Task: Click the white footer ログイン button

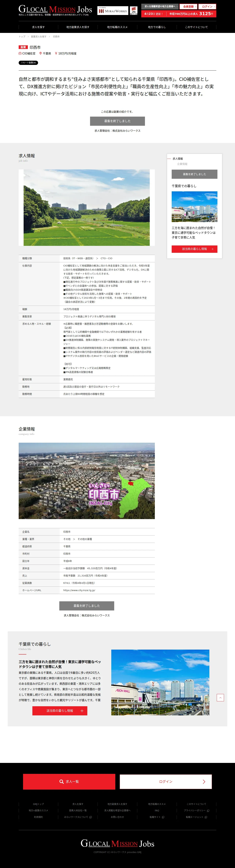Action: tap(165, 781)
